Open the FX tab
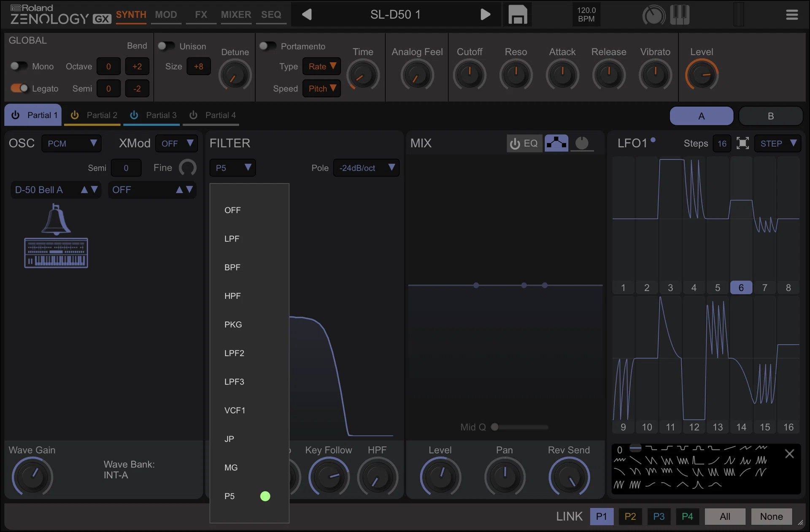This screenshot has width=810, height=532. pyautogui.click(x=201, y=15)
